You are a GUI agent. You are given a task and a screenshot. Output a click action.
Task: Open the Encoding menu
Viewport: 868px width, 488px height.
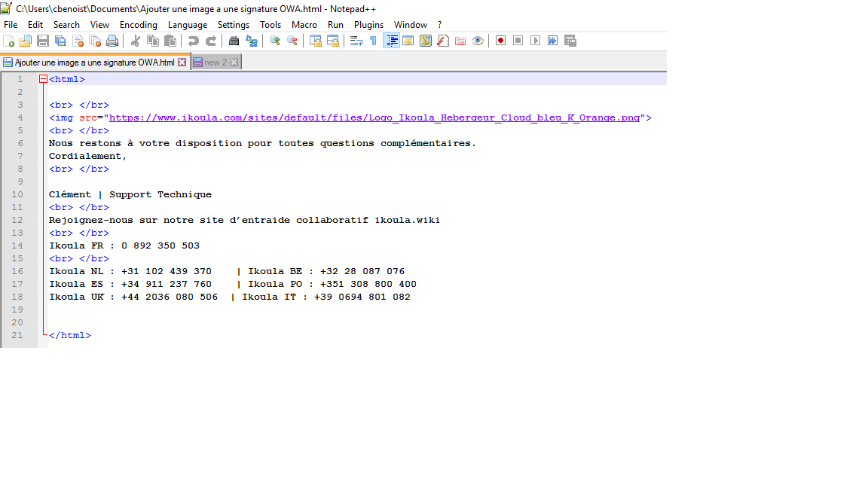pos(139,25)
